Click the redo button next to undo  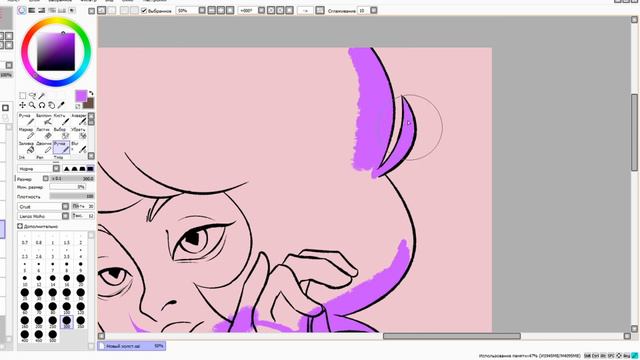(x=111, y=10)
